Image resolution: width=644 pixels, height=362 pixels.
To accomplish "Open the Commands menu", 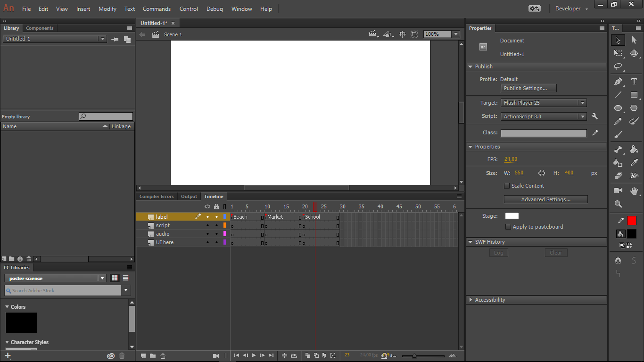I will click(x=157, y=9).
